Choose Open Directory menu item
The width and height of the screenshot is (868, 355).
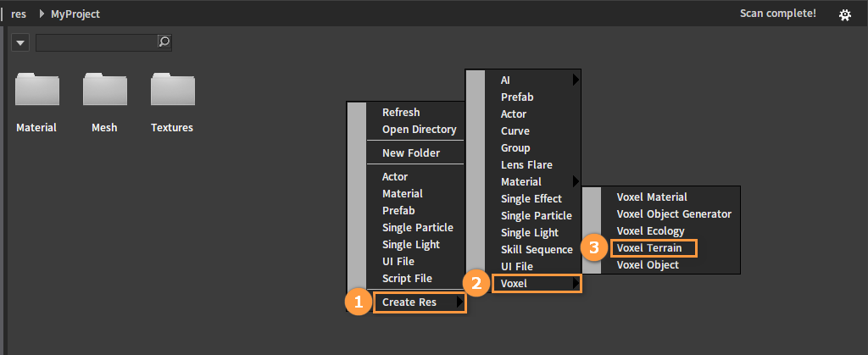tap(419, 130)
